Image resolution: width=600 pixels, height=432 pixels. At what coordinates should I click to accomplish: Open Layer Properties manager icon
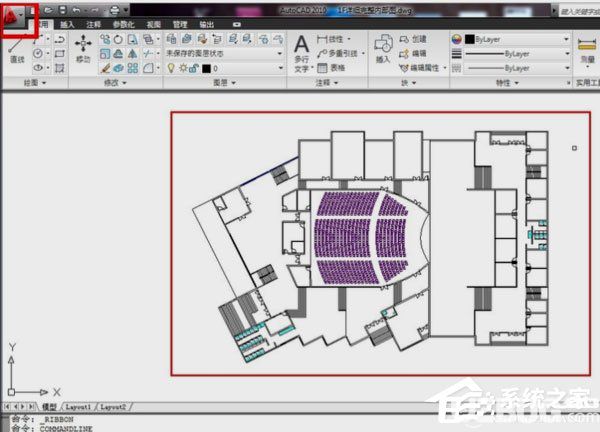tap(171, 39)
